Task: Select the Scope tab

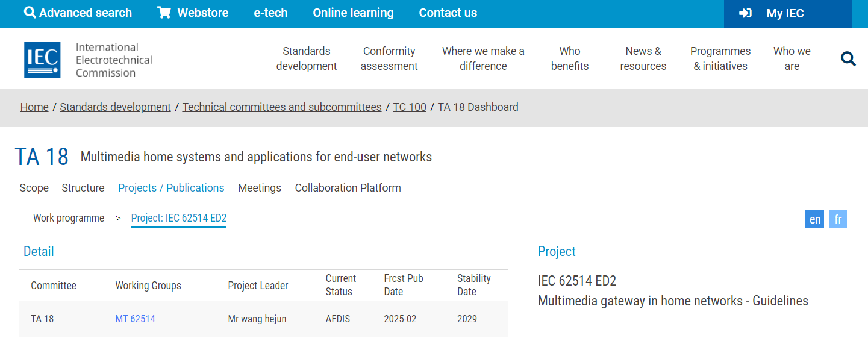Action: pos(34,188)
